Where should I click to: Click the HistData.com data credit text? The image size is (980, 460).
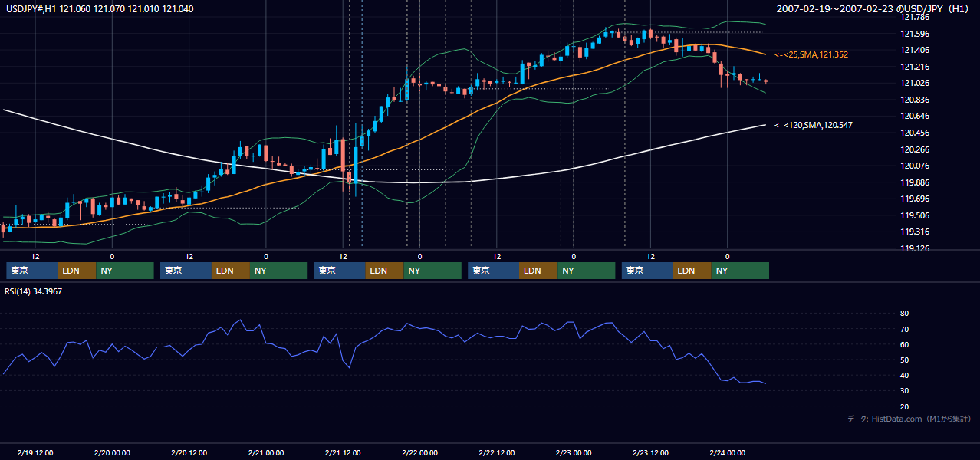point(909,419)
